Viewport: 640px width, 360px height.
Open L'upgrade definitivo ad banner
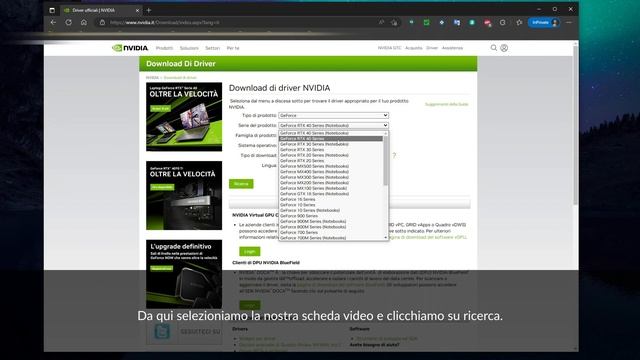[x=184, y=274]
